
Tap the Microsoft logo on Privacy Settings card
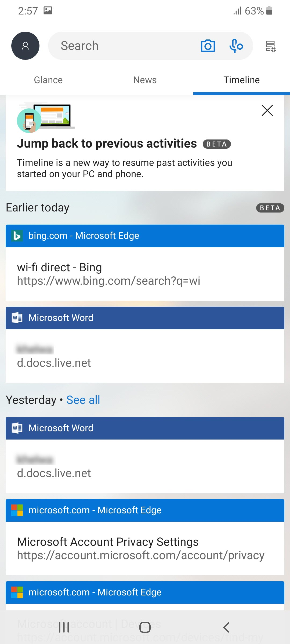[x=17, y=510]
